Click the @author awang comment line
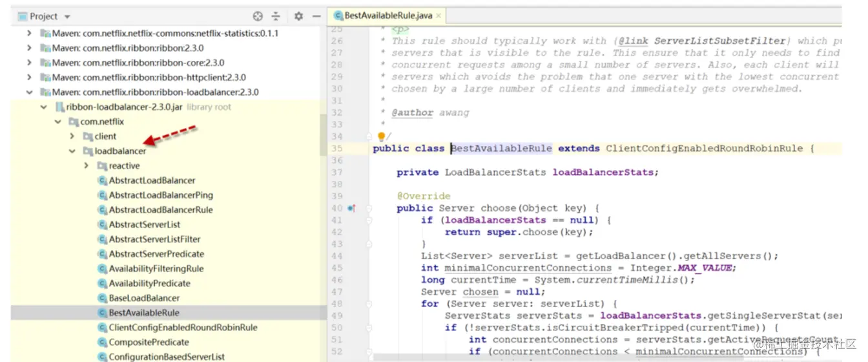This screenshot has height=362, width=868. [x=429, y=112]
